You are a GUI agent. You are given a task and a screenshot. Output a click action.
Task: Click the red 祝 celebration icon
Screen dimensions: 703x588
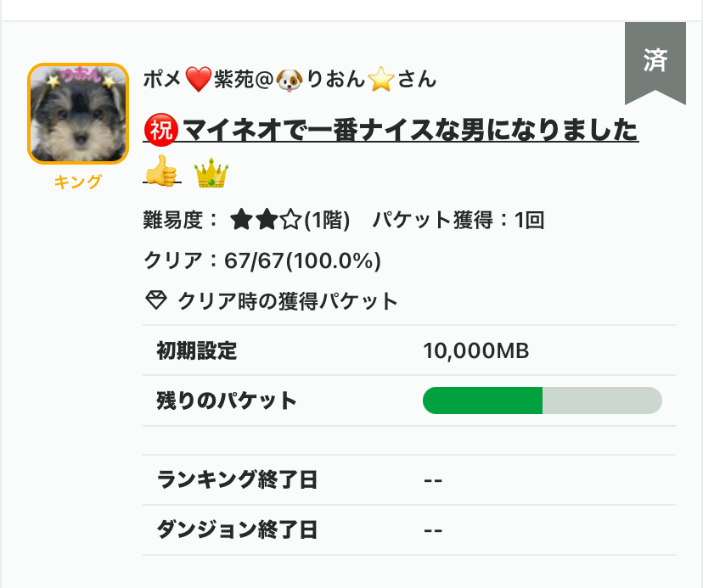point(160,131)
